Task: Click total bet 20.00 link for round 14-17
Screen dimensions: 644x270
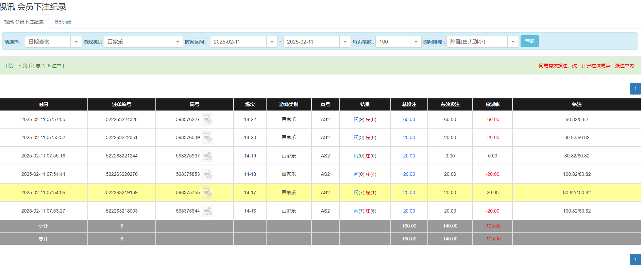Action: coord(409,193)
